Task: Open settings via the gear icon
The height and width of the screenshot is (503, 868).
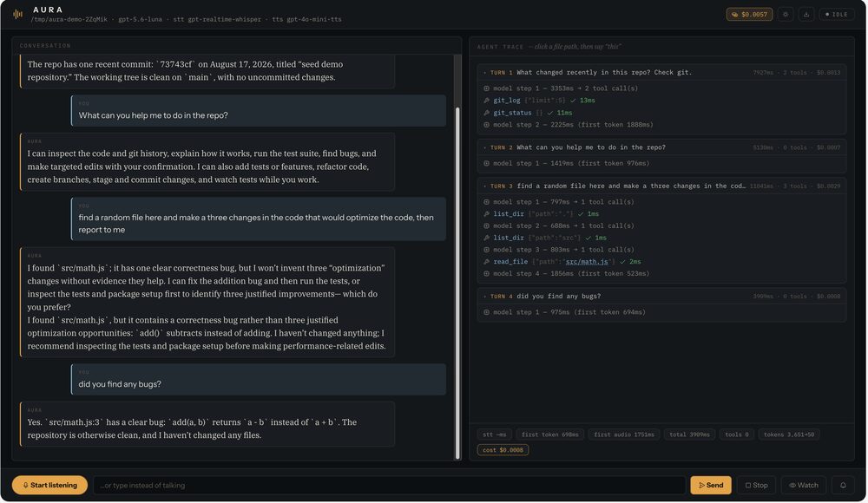Action: [x=786, y=15]
